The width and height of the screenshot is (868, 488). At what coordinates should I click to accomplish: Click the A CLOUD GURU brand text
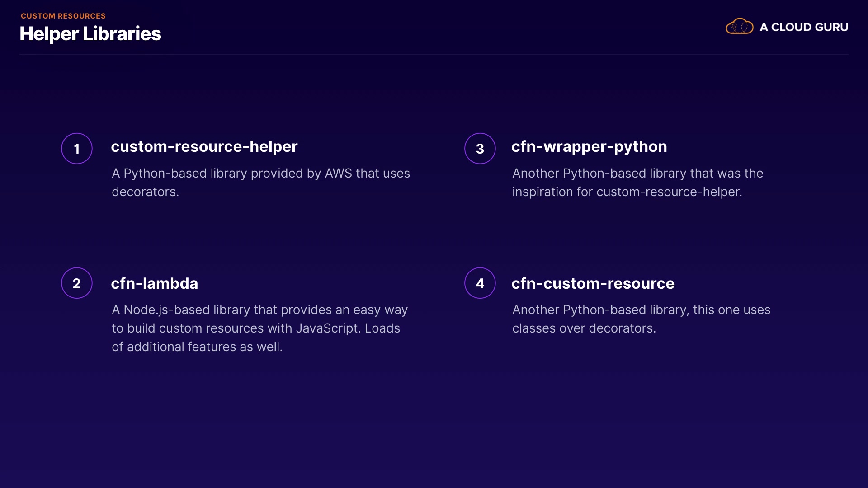click(804, 27)
